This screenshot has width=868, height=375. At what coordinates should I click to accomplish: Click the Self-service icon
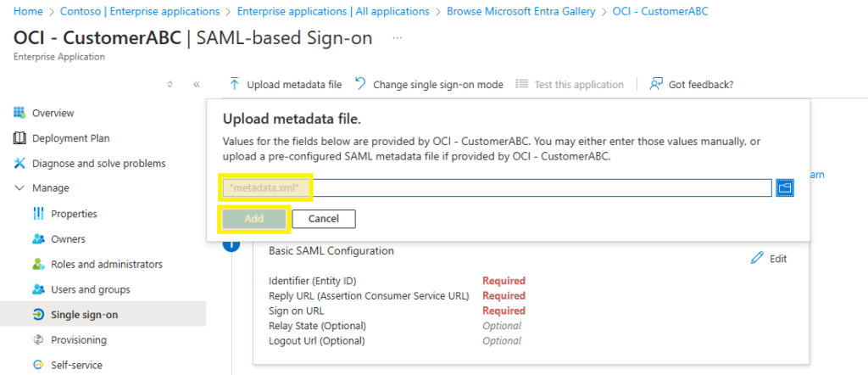pos(38,365)
